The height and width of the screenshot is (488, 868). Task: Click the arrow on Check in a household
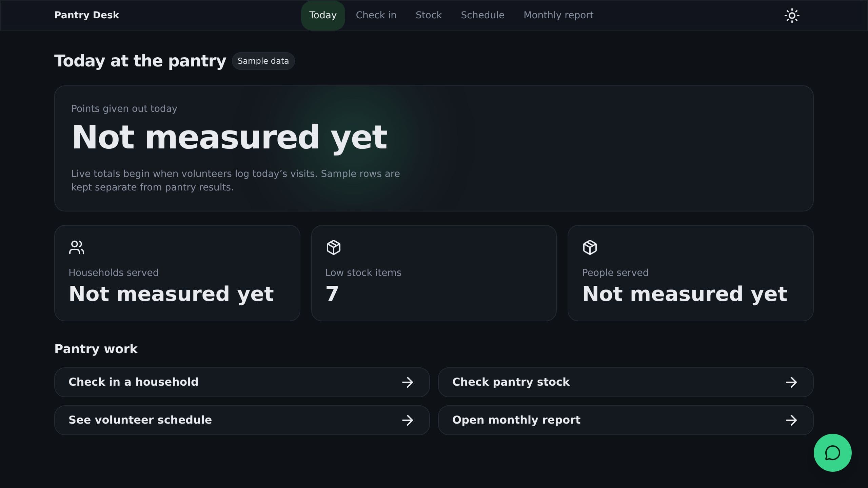[x=408, y=382]
